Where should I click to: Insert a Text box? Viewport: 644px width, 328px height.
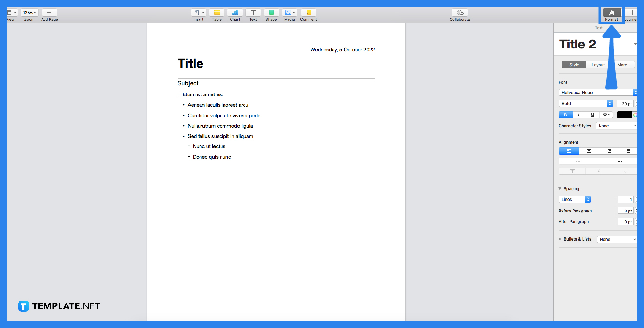253,13
